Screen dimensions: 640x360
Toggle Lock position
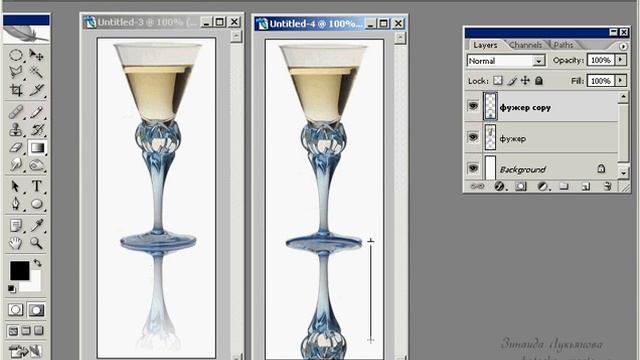pyautogui.click(x=525, y=81)
